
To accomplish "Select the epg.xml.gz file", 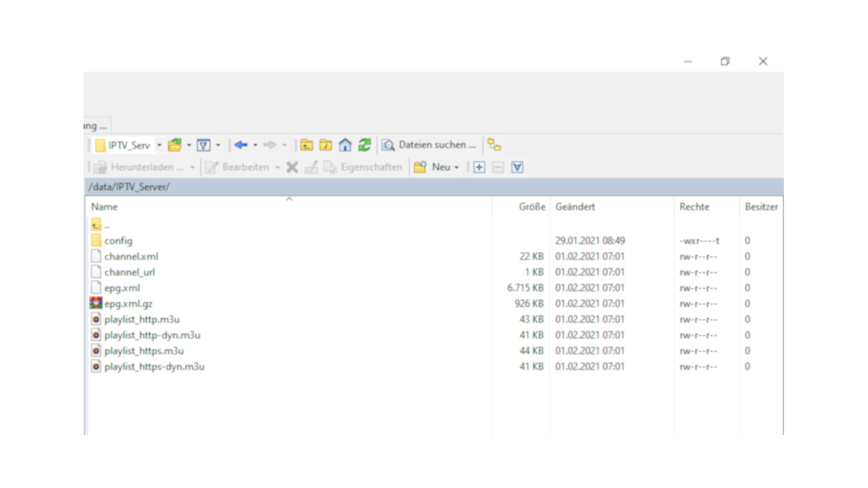I will (x=128, y=304).
